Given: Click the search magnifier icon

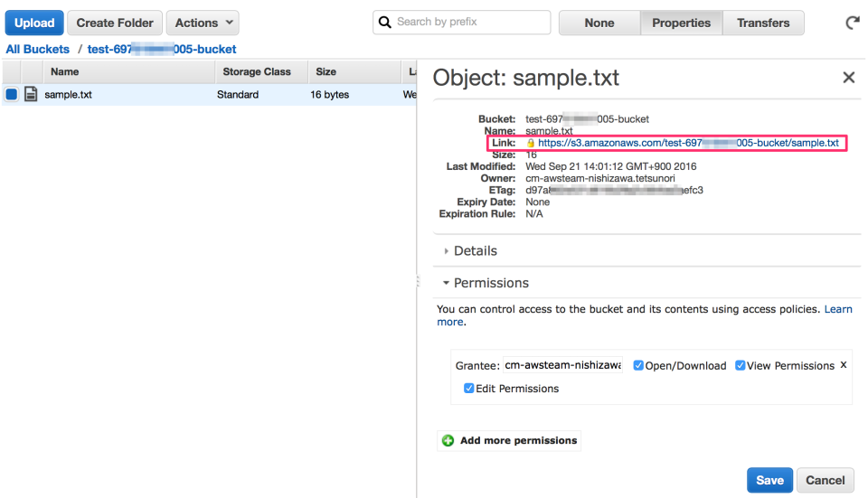Looking at the screenshot, I should (385, 22).
